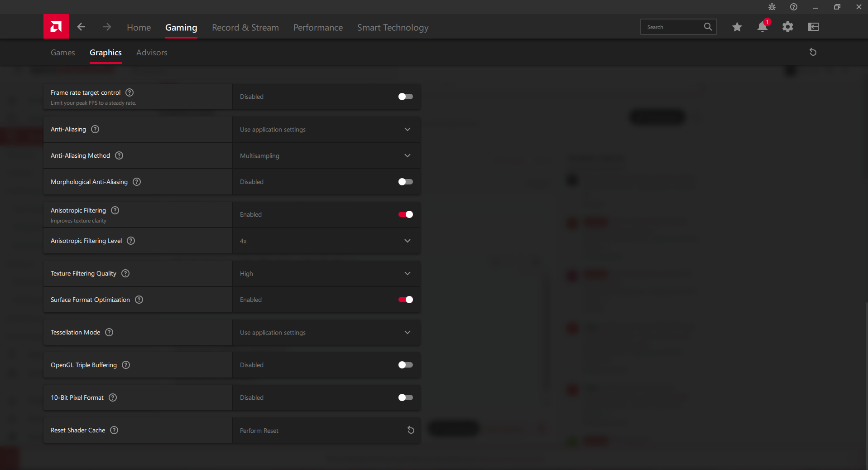
Task: Show help for Anti-Aliasing setting
Action: tap(95, 129)
